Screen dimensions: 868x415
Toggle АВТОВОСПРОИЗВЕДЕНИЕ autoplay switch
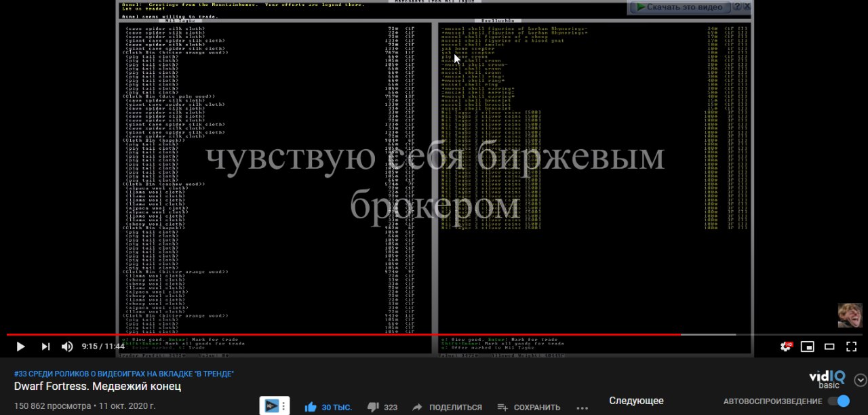pos(838,401)
